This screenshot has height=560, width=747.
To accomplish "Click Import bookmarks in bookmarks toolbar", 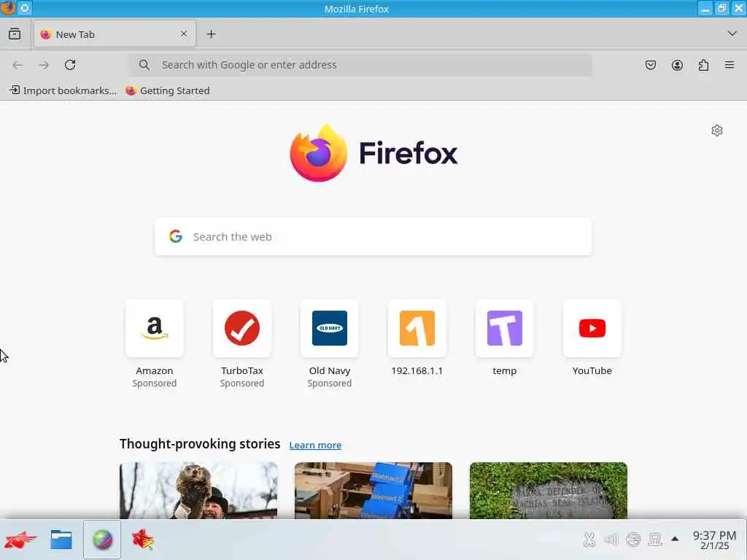I will click(63, 90).
